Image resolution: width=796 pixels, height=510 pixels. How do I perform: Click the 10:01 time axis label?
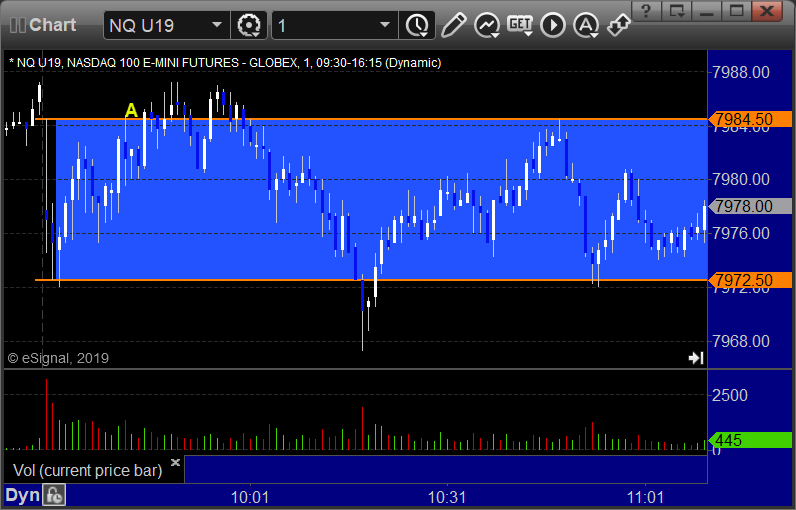(249, 497)
